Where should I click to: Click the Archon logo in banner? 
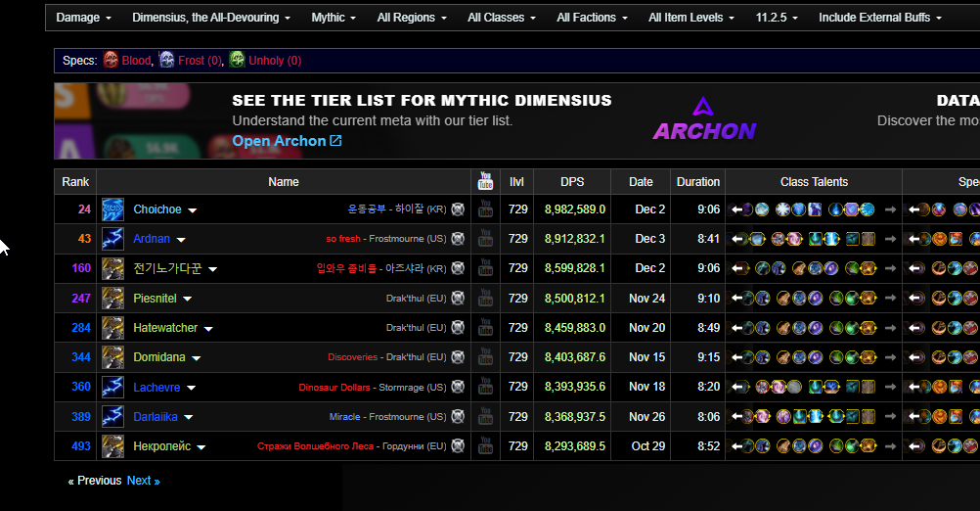[704, 118]
